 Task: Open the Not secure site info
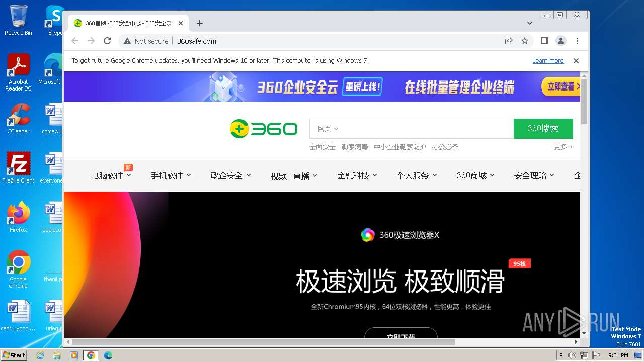[x=146, y=41]
